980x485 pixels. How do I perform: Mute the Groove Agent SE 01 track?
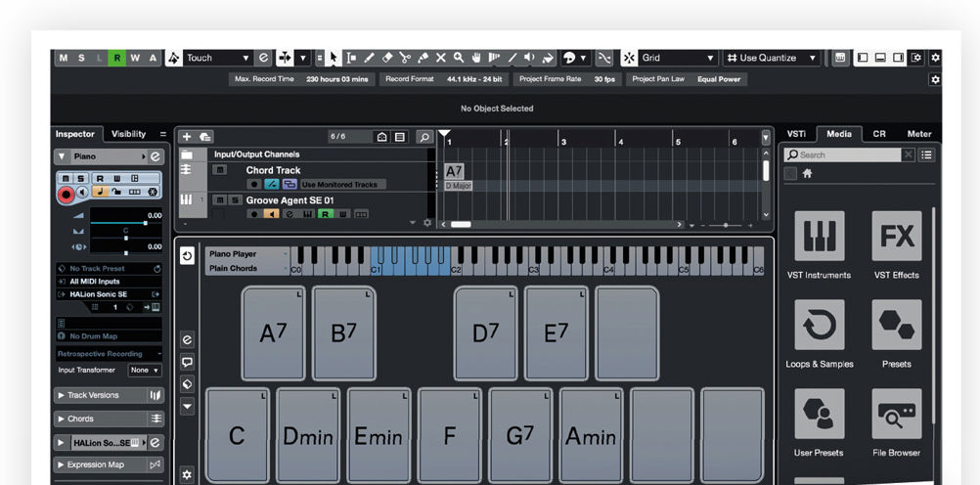pyautogui.click(x=219, y=200)
